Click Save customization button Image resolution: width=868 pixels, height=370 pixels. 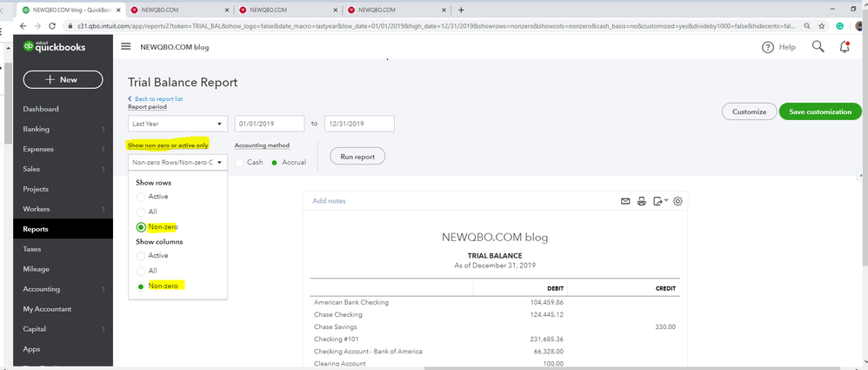coord(820,111)
